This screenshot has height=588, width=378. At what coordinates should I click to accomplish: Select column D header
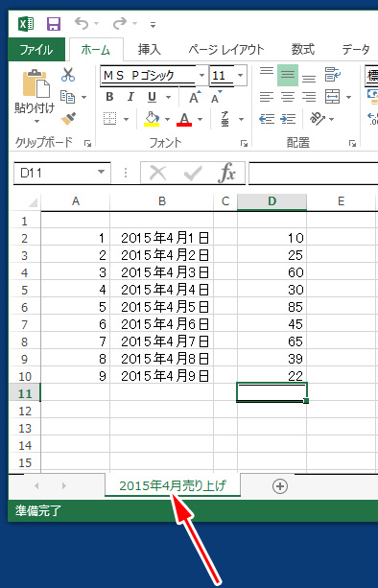point(272,201)
